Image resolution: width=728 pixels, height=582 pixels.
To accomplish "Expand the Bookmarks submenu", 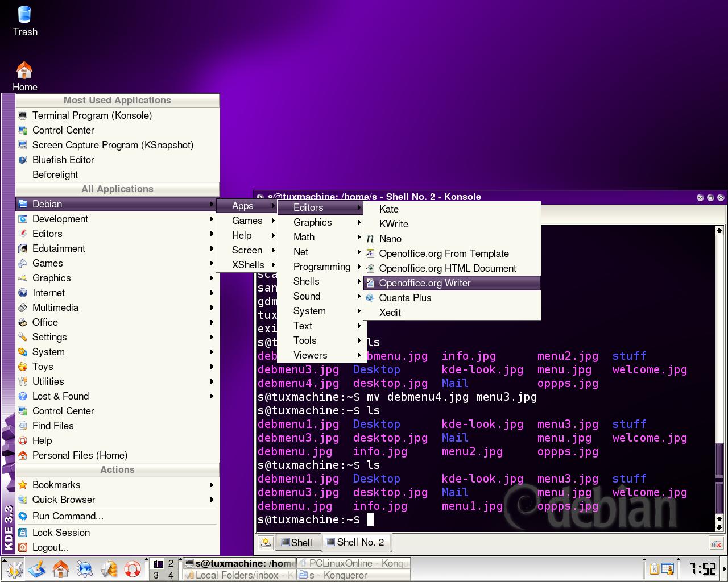I will point(117,485).
